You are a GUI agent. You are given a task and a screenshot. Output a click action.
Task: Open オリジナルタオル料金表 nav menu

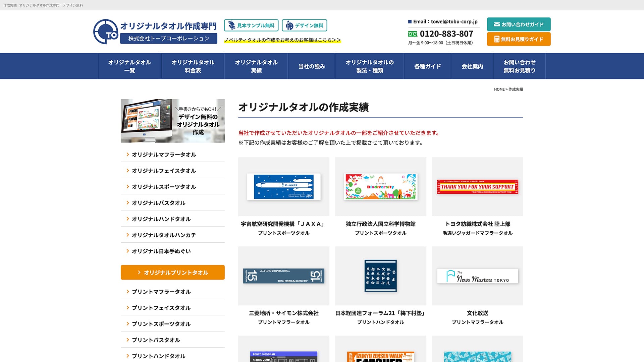[x=193, y=66]
